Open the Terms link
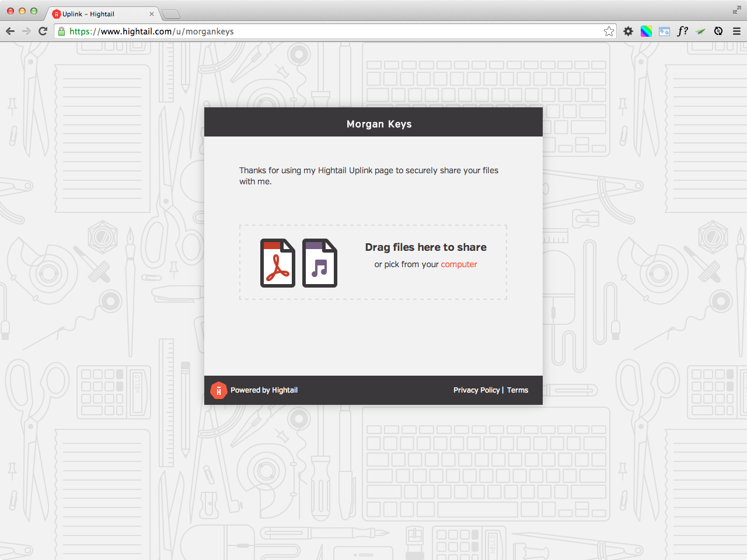 518,390
